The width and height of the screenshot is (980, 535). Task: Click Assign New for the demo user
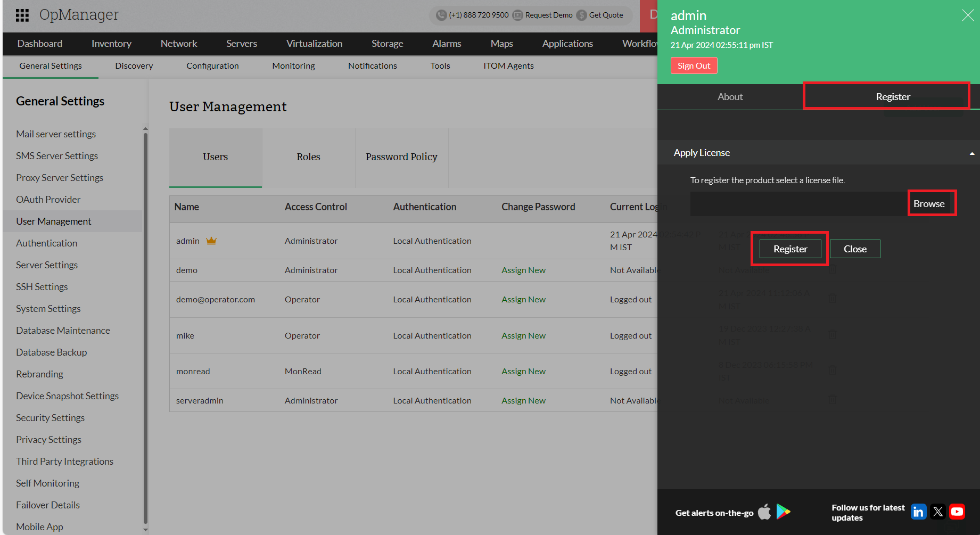pyautogui.click(x=523, y=270)
